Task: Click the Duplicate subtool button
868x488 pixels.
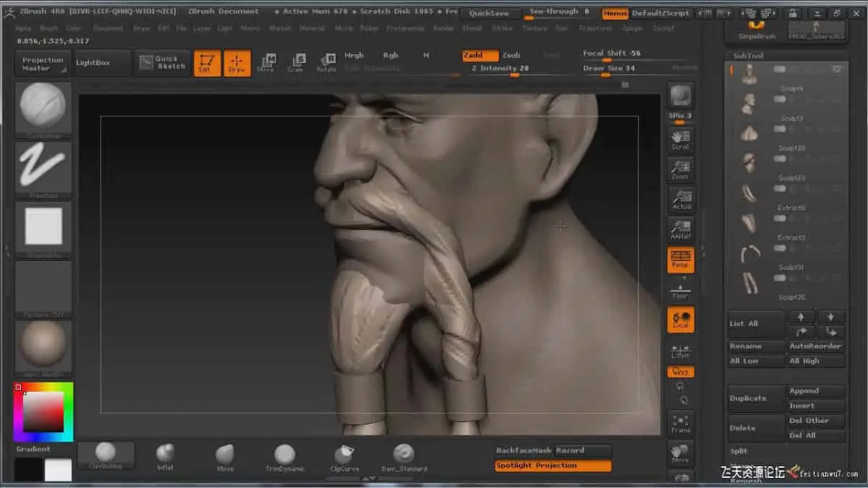Action: (757, 398)
